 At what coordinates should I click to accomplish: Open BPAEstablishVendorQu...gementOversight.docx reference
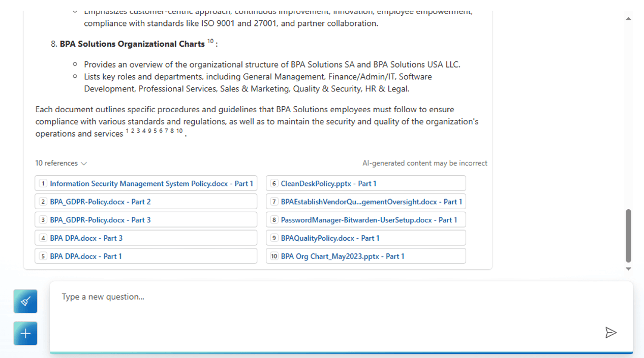coord(366,202)
